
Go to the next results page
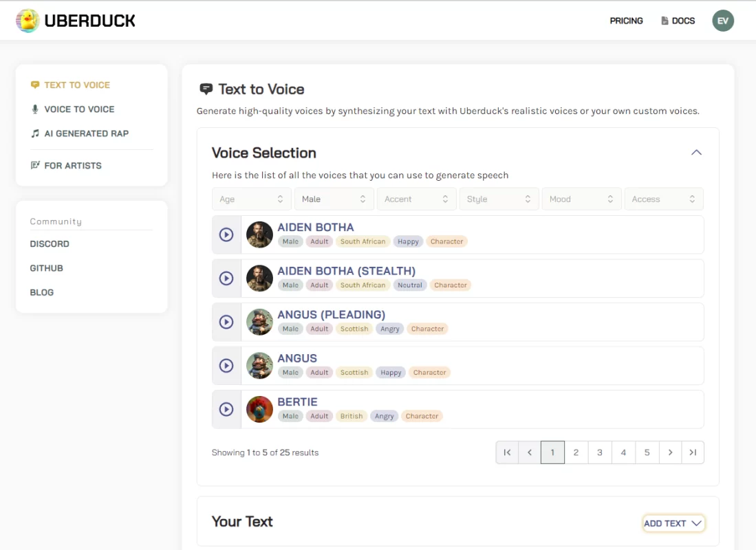670,452
